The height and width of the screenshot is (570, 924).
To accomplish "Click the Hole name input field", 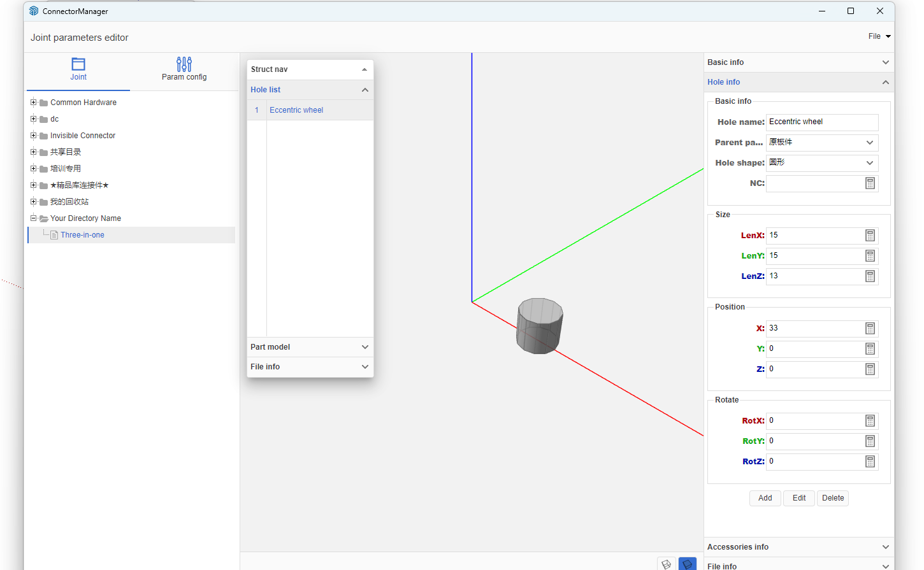I will (x=821, y=122).
